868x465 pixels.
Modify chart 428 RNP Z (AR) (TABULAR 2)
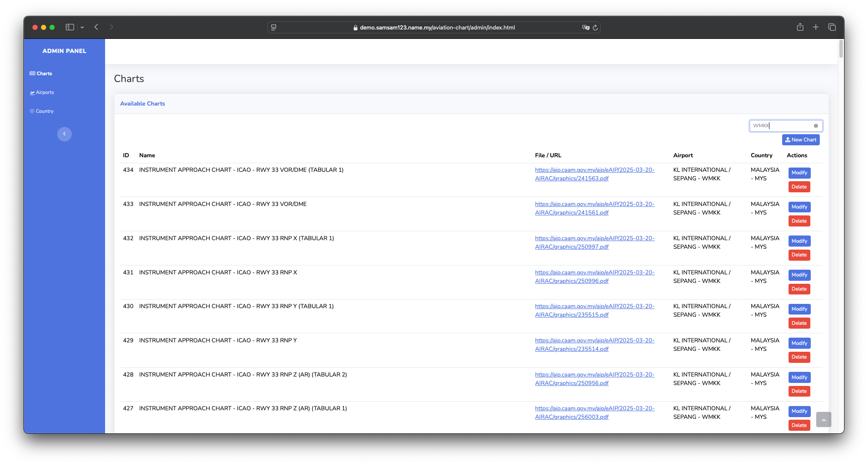coord(799,377)
